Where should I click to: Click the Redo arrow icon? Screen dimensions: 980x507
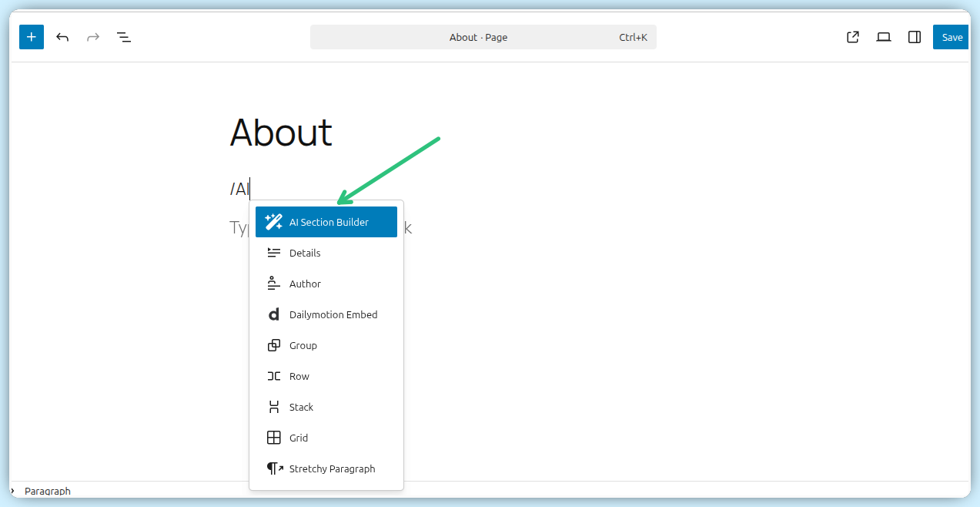pyautogui.click(x=93, y=37)
